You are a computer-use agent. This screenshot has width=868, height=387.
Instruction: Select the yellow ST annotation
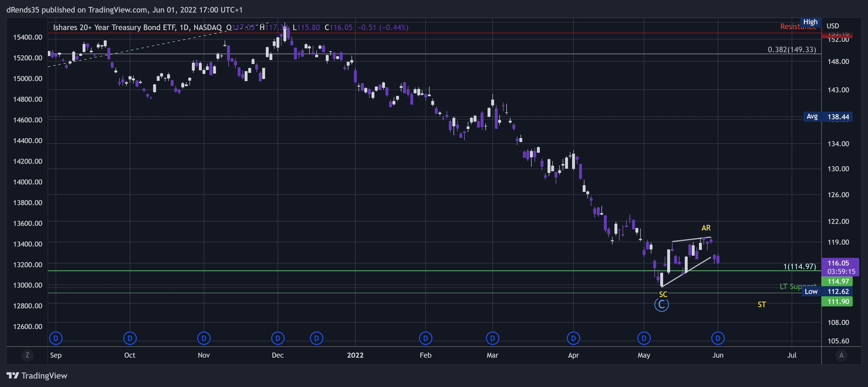tap(762, 305)
